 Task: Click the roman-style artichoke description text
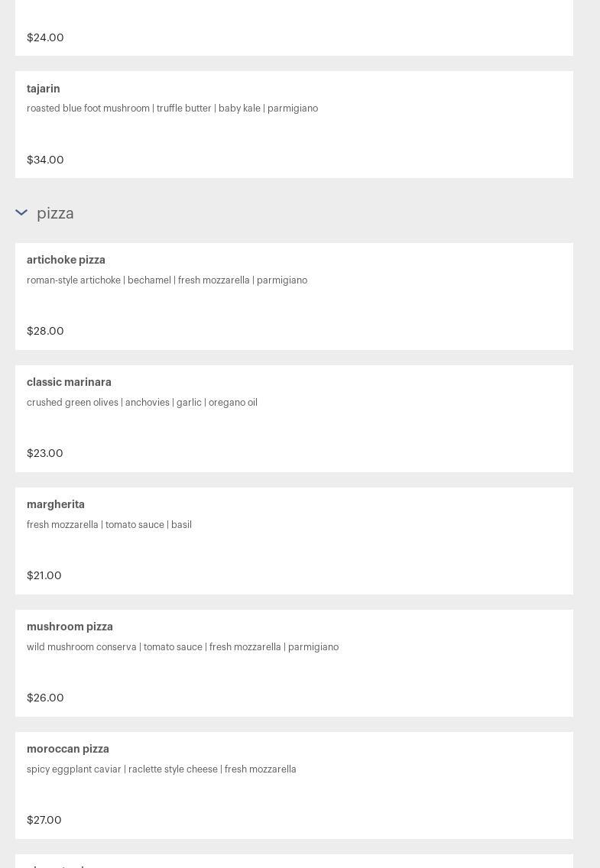167,280
